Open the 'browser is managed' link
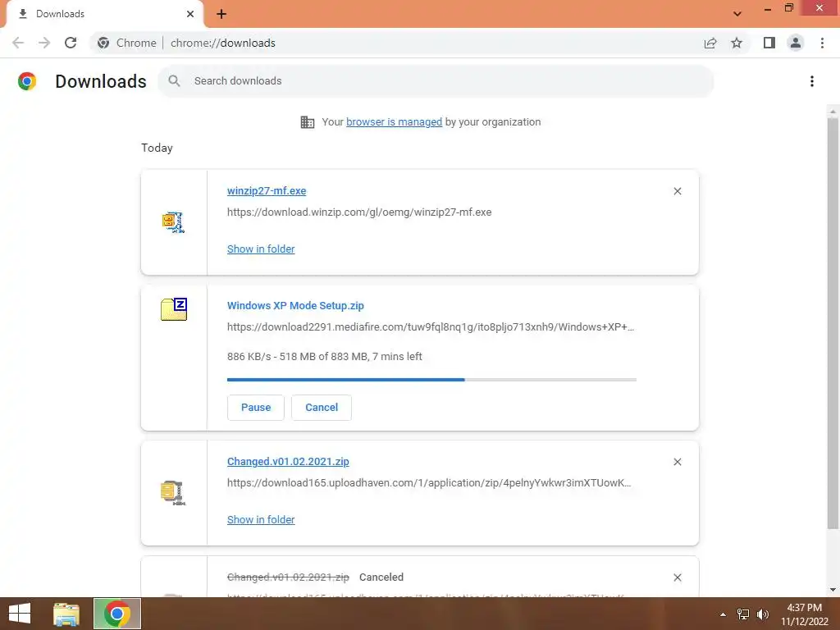The image size is (840, 630). [394, 121]
